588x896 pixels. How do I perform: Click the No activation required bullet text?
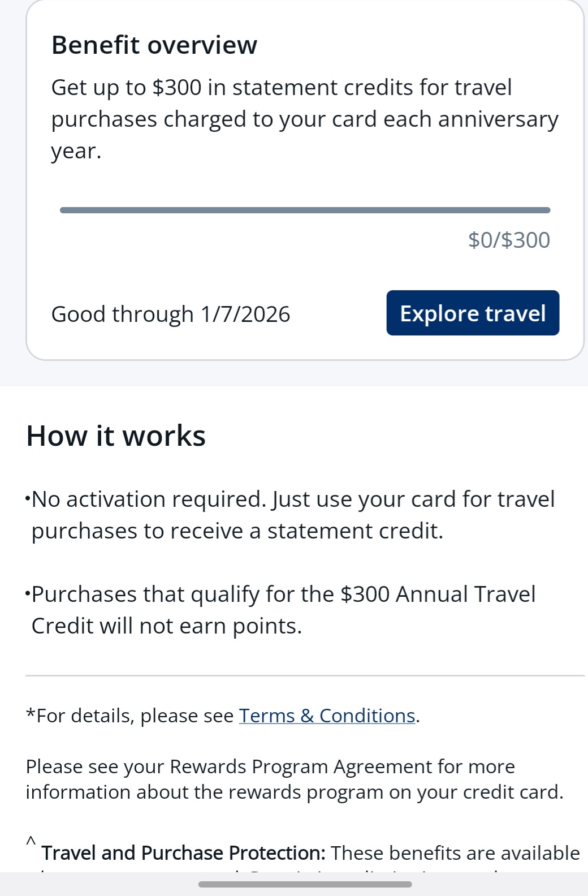click(x=293, y=515)
